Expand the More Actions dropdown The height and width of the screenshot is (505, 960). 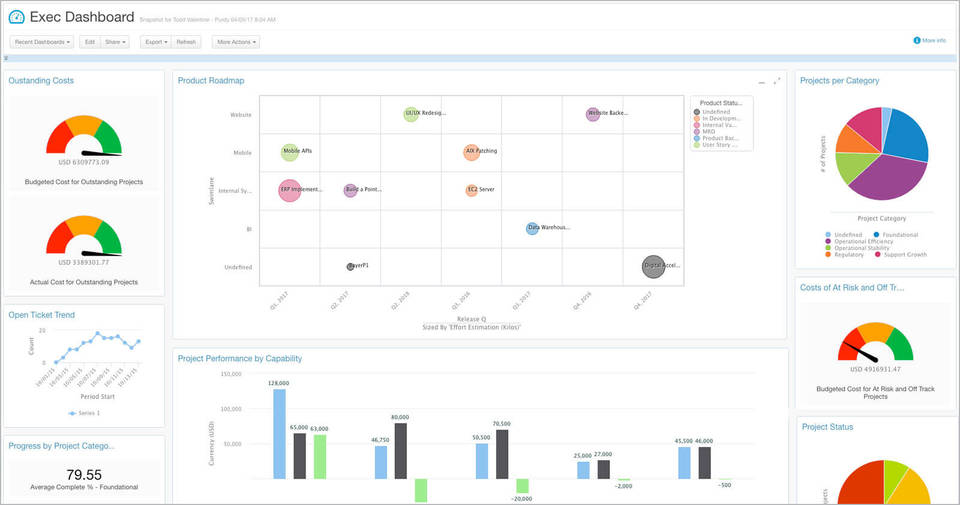(x=237, y=42)
